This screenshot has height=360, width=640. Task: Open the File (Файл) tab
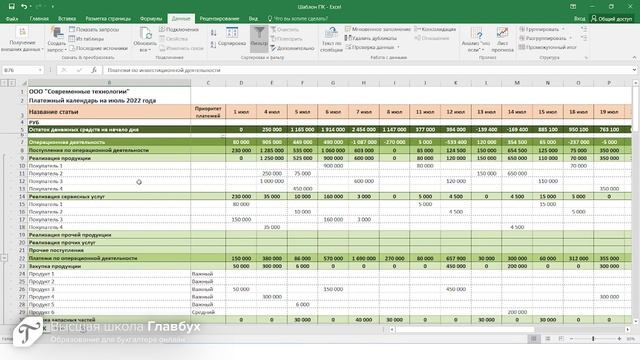pyautogui.click(x=12, y=19)
